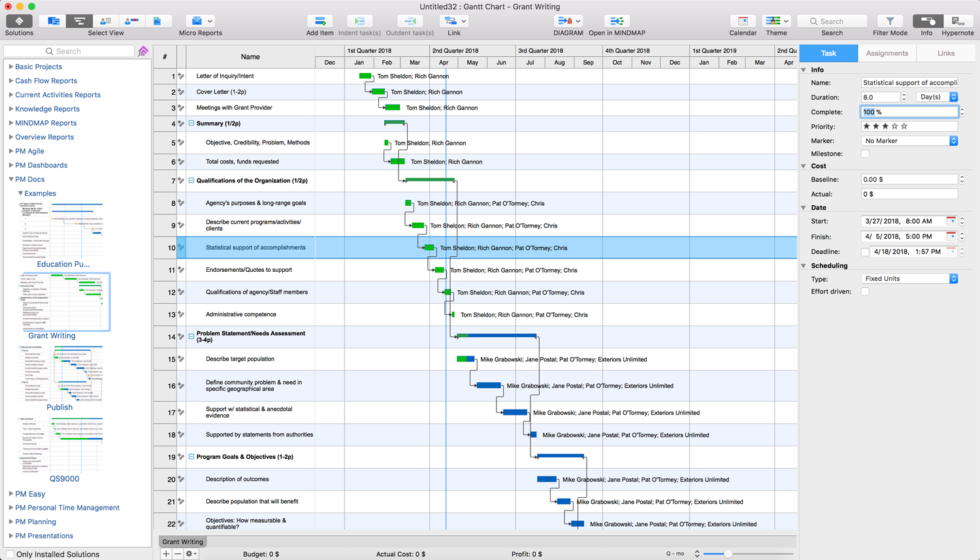Screen dimensions: 980x560
Task: Click the plus button below the task list
Action: 166,554
